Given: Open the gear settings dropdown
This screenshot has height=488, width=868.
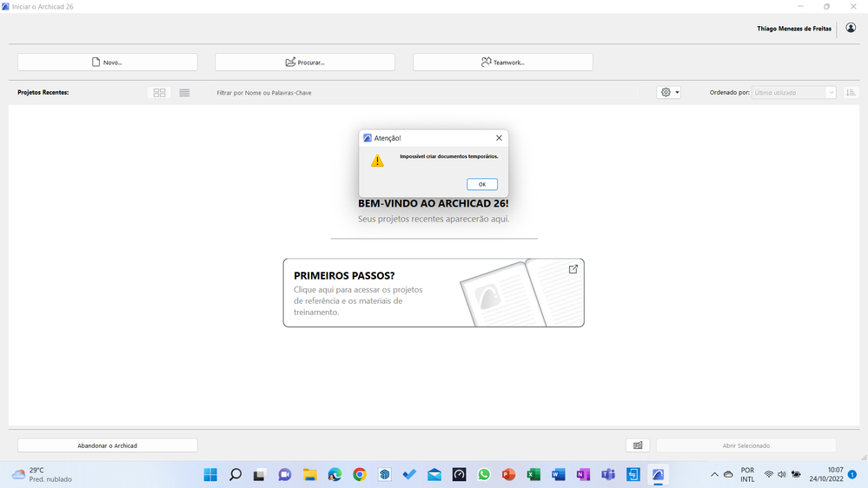Looking at the screenshot, I should tap(669, 92).
